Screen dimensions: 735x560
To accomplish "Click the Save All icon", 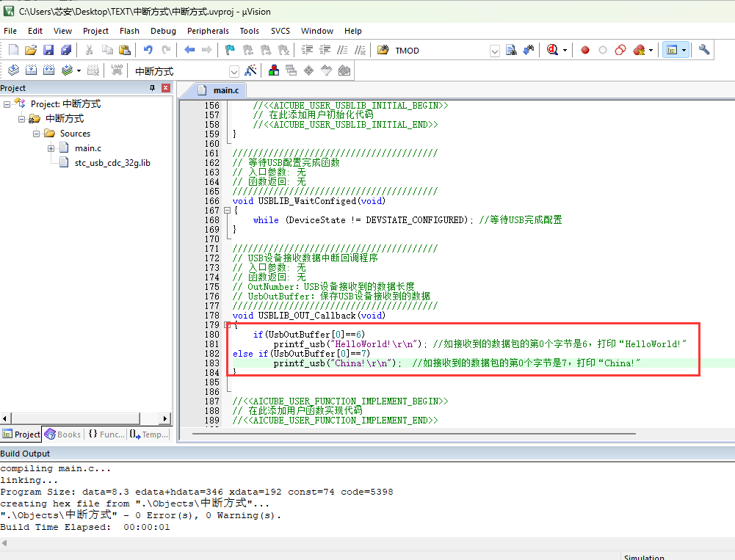I will click(x=66, y=50).
